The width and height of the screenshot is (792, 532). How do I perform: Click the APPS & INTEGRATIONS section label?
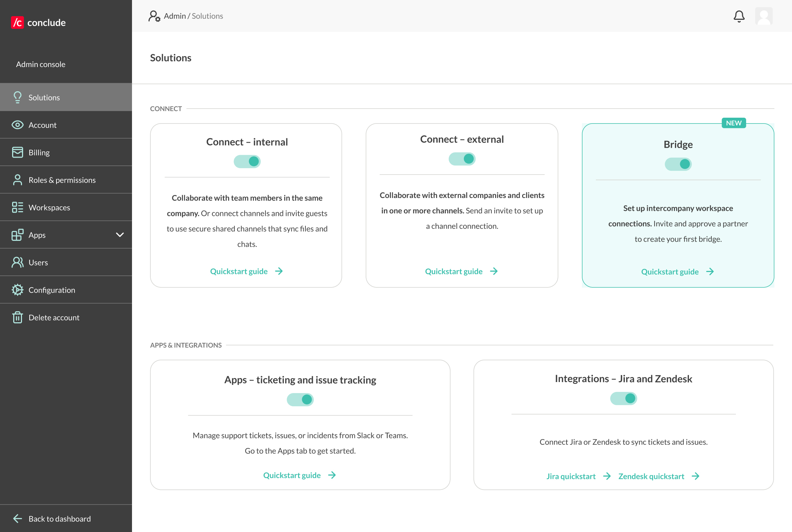[186, 345]
